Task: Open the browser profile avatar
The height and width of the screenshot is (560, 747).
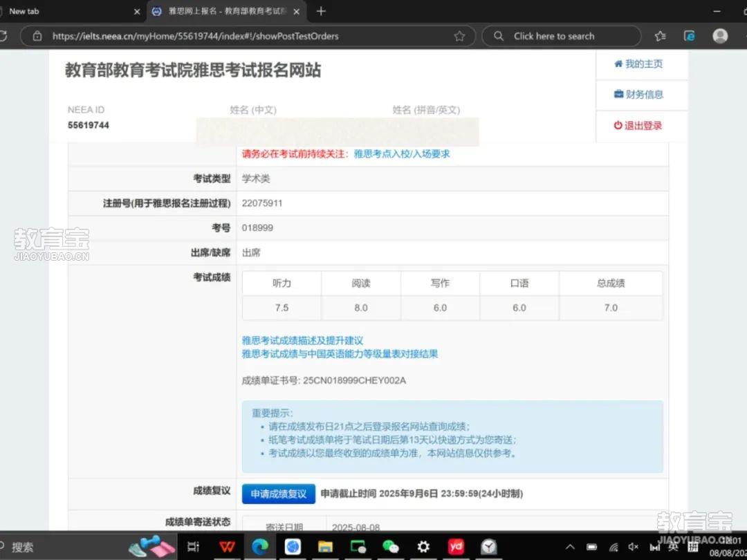Action: (x=720, y=36)
